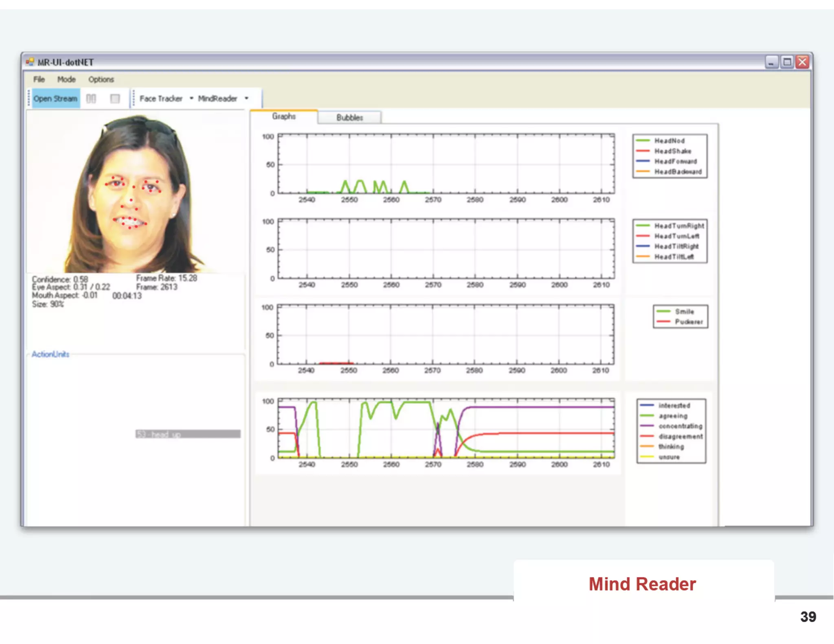Image resolution: width=834 pixels, height=644 pixels.
Task: Click the ActionUnits group label
Action: pos(50,354)
